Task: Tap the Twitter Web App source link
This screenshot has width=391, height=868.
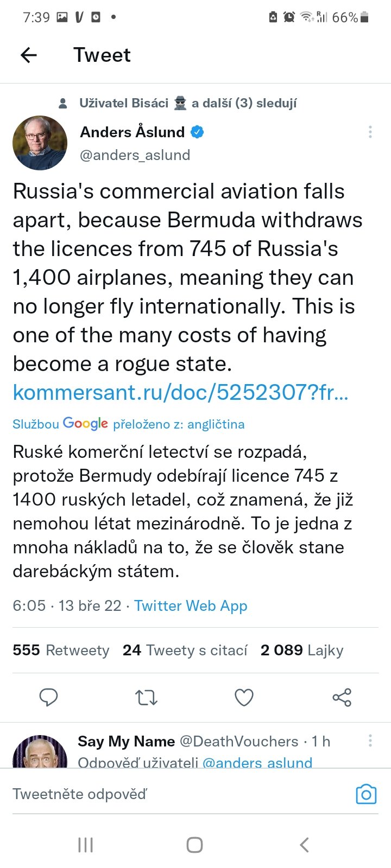Action: coord(191,605)
